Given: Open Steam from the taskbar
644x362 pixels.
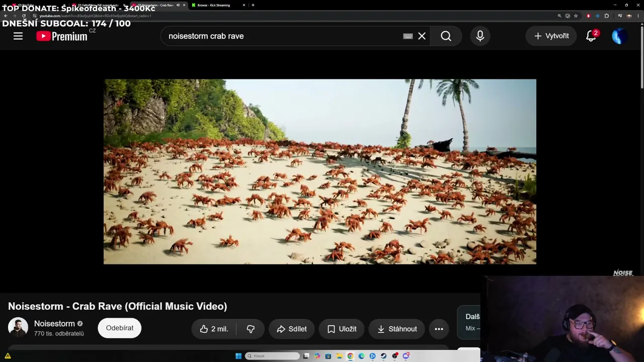Looking at the screenshot, I should (x=383, y=356).
